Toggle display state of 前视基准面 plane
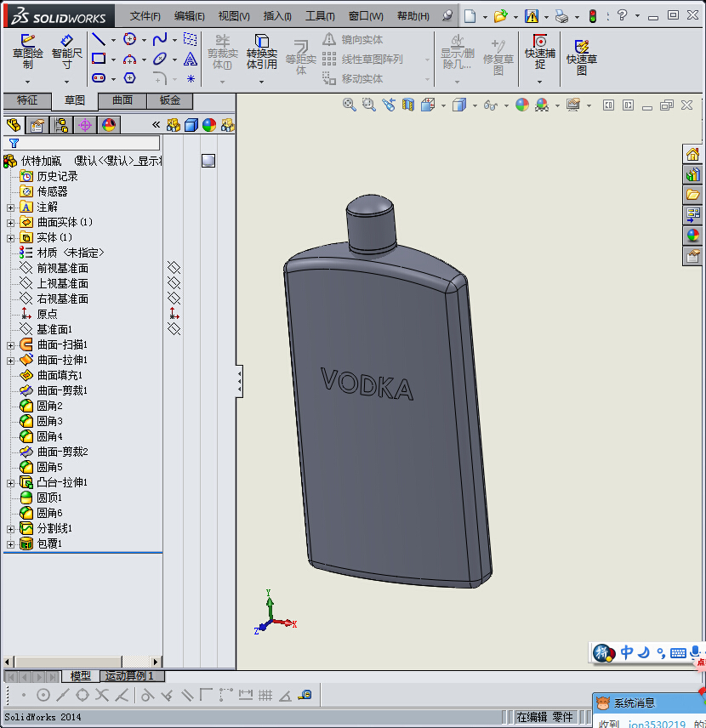The height and width of the screenshot is (728, 706). point(174,269)
